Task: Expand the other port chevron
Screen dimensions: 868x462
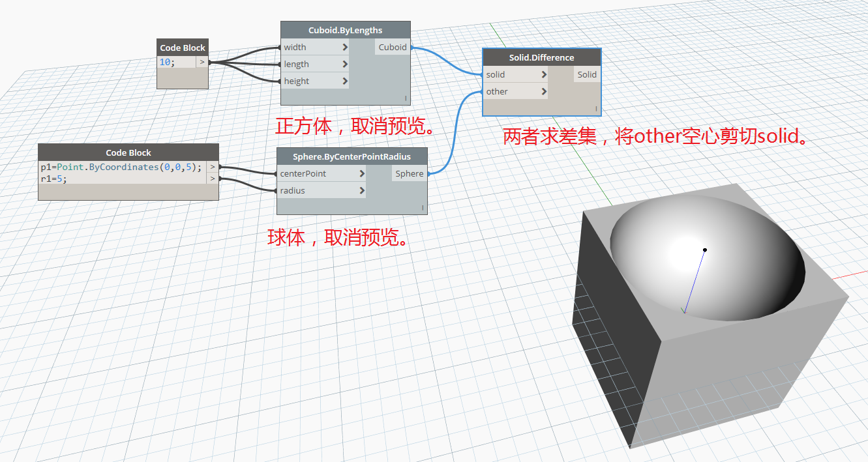Action: click(x=544, y=92)
